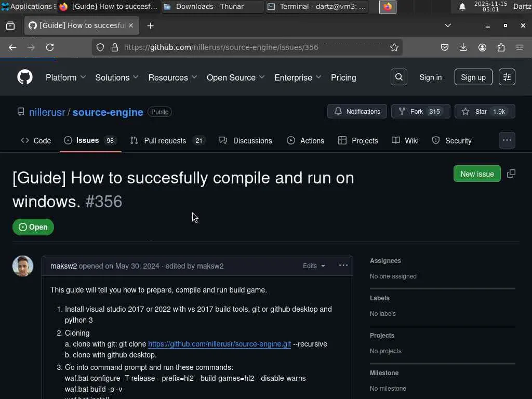Star the source-engine repository
532x399 pixels.
pyautogui.click(x=485, y=111)
